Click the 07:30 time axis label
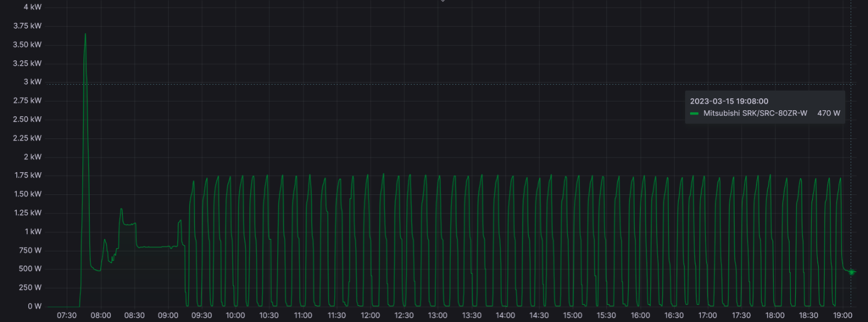The image size is (868, 322). 67,315
